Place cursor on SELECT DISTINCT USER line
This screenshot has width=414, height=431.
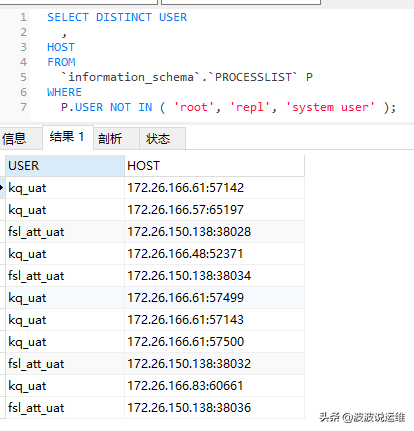click(x=117, y=17)
